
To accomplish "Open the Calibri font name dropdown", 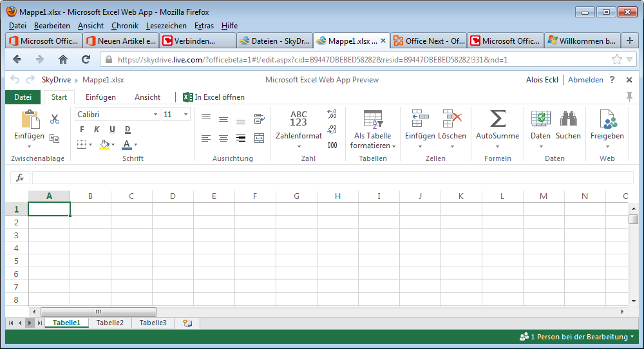I will point(155,115).
